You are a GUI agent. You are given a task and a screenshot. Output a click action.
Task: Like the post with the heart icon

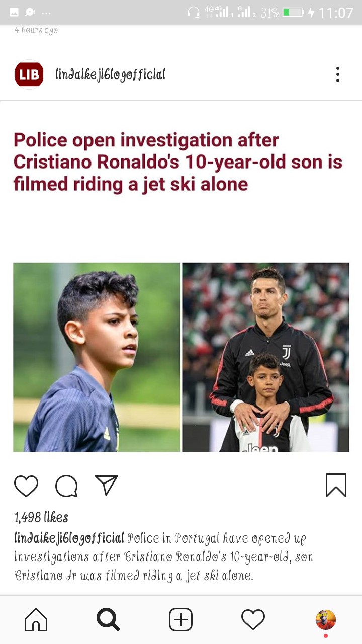click(x=26, y=486)
